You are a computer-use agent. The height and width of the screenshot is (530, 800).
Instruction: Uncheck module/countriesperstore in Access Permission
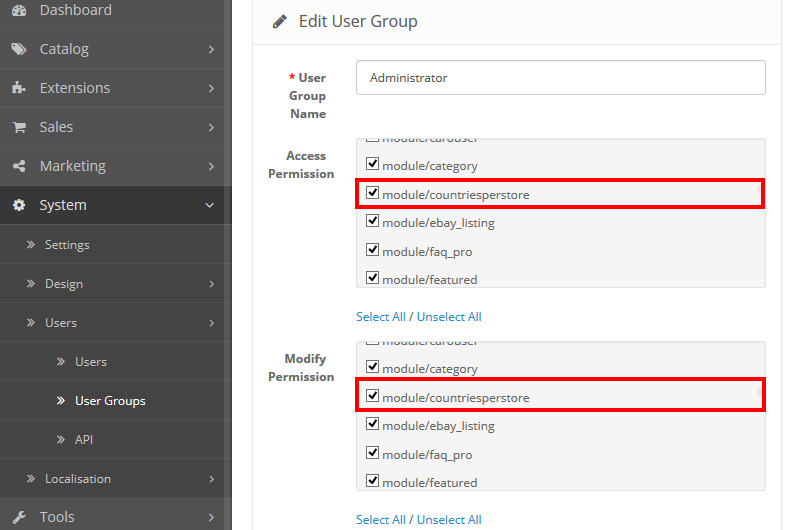373,193
